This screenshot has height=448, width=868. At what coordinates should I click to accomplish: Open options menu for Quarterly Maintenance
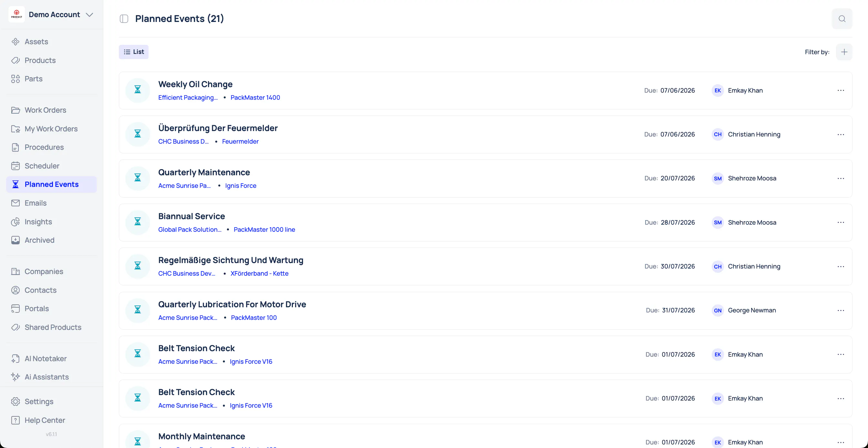click(x=841, y=178)
